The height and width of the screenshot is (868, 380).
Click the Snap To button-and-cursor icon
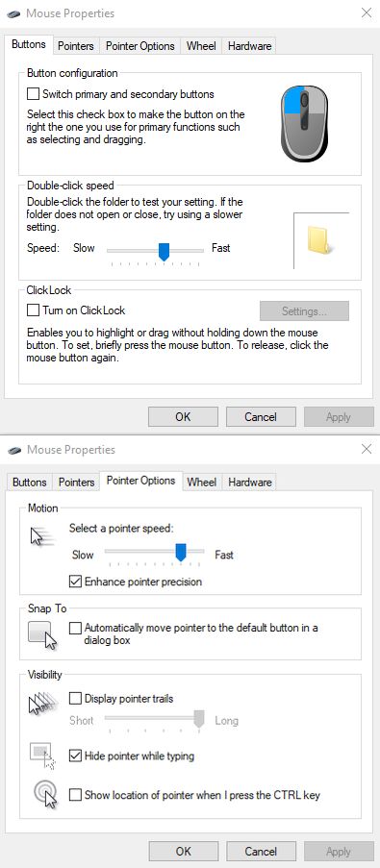[42, 635]
